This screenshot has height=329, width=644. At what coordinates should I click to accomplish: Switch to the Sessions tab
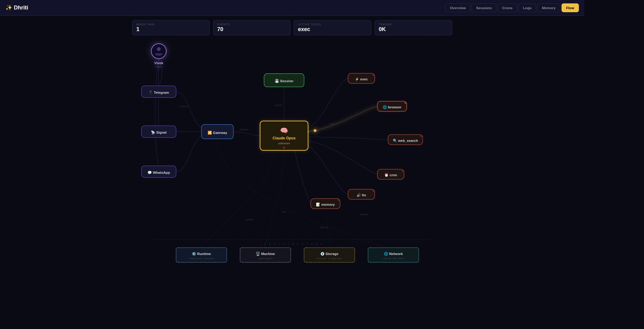[x=484, y=8]
